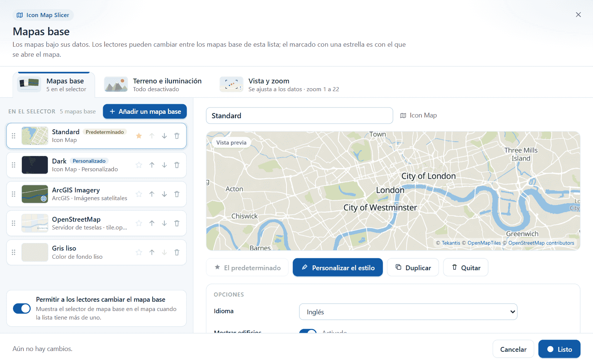Click the Duplicar button
593x364 pixels.
point(413,267)
